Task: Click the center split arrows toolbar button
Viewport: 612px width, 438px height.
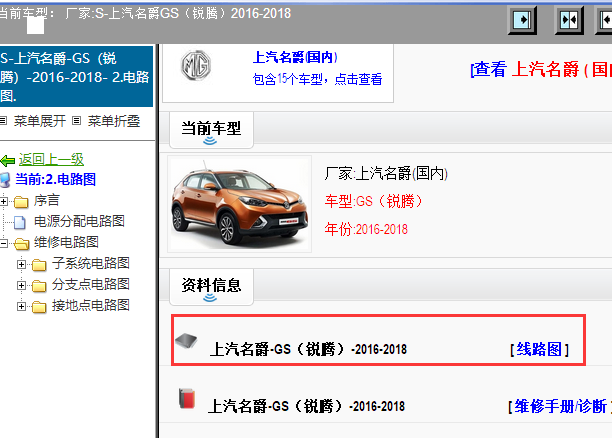Action: pos(569,20)
